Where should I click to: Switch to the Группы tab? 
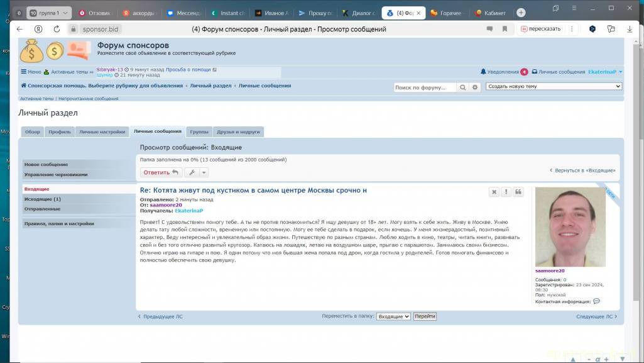coord(199,131)
